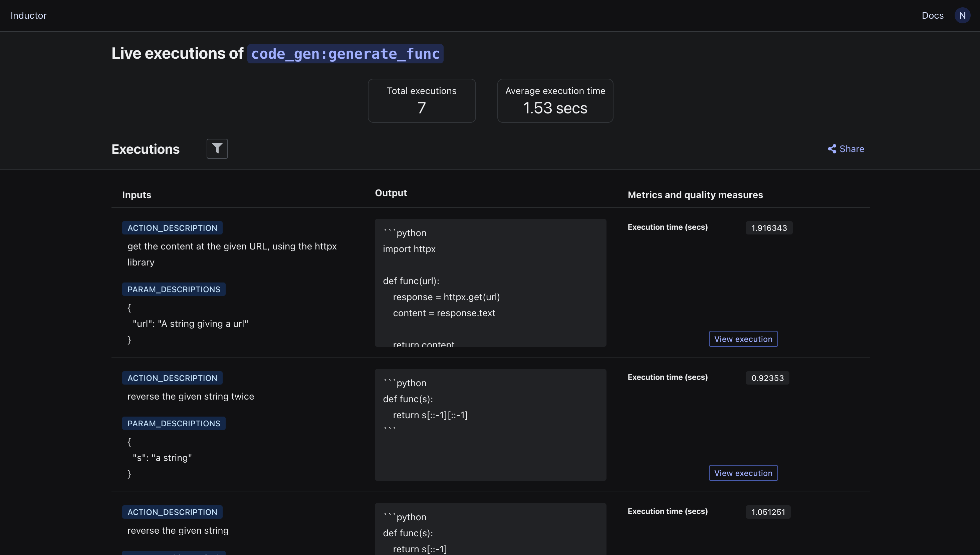Go to Inductor home logo
Screen dimensions: 980x555
point(29,16)
